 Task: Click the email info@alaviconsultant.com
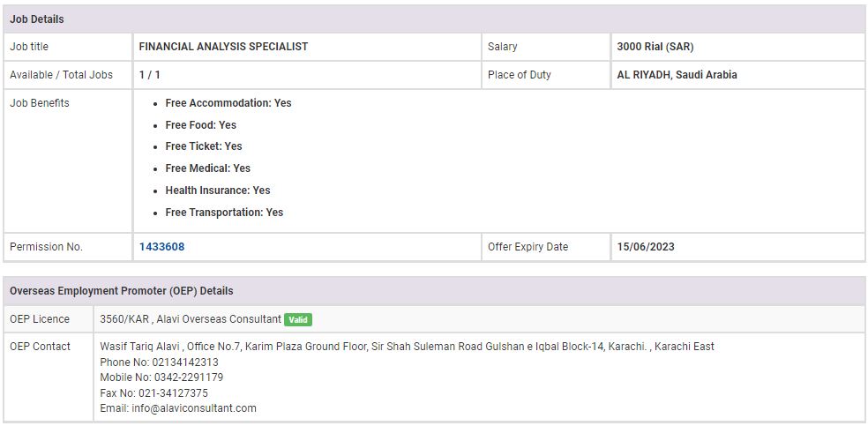coord(194,408)
